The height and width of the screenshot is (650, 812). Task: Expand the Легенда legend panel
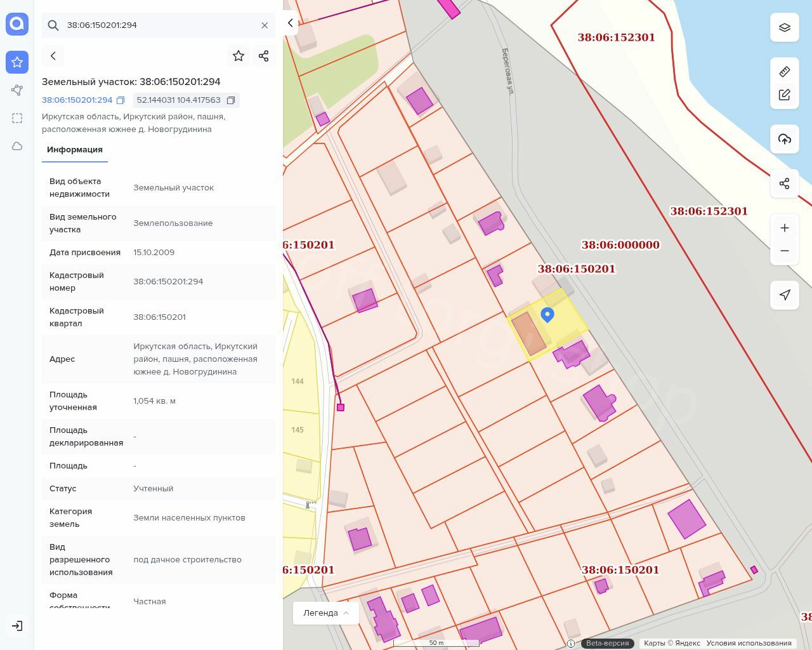coord(326,613)
